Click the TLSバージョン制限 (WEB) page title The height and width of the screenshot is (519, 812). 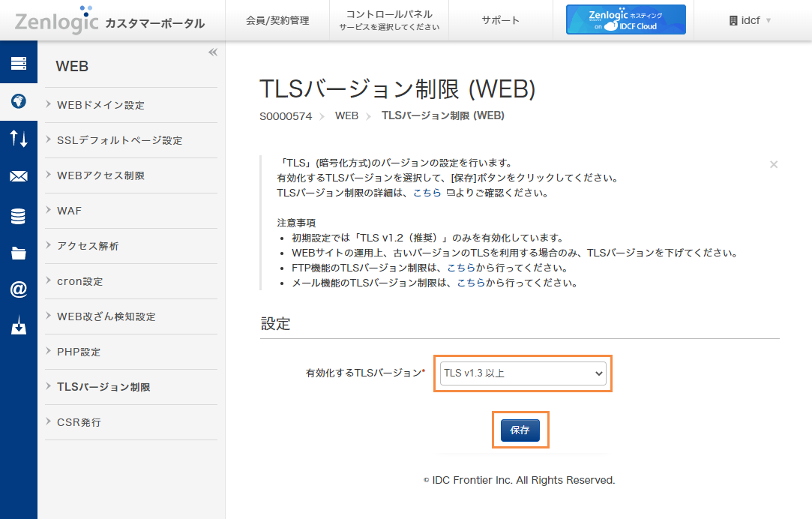click(x=397, y=88)
